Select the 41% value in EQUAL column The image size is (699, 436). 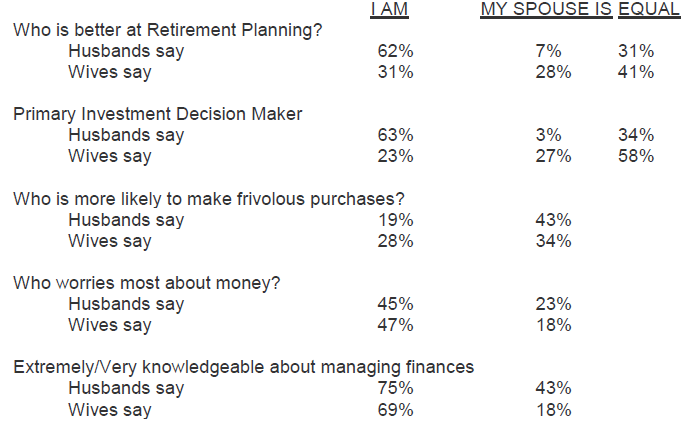click(x=636, y=72)
